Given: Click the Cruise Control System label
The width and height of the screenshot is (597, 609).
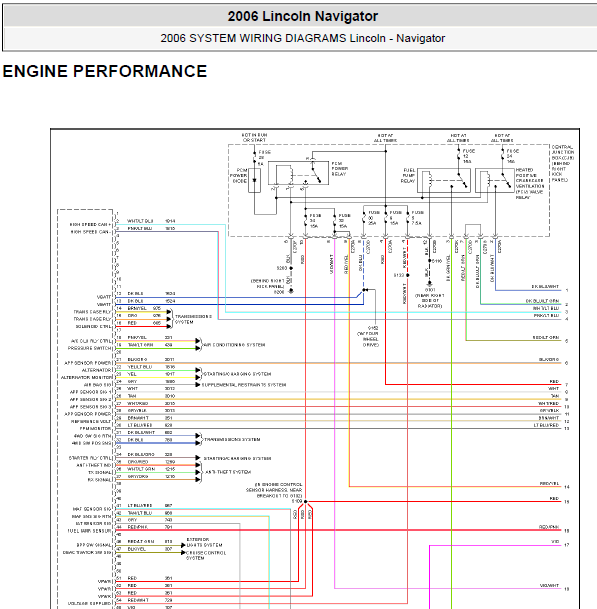Looking at the screenshot, I should (206, 555).
